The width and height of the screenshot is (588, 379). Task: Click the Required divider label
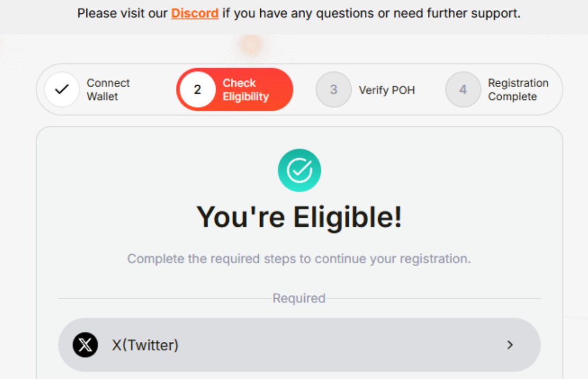[x=299, y=298]
